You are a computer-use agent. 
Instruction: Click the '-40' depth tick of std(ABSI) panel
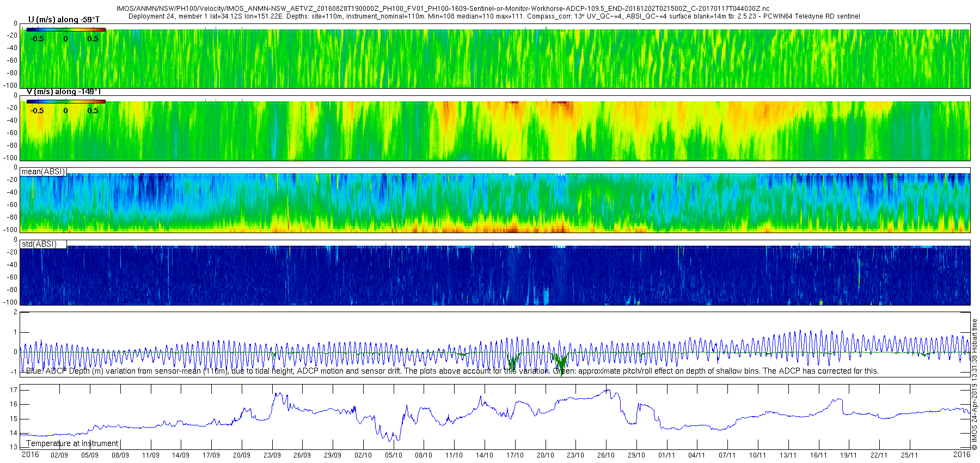(11, 265)
